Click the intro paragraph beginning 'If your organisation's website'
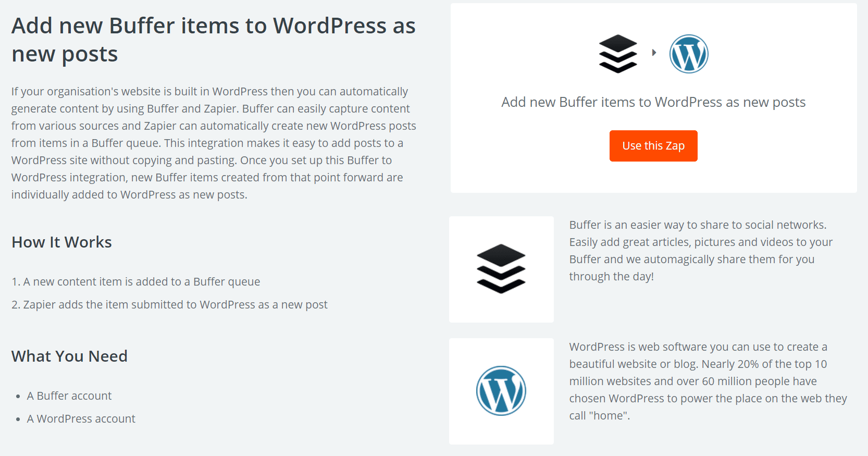 pyautogui.click(x=214, y=143)
